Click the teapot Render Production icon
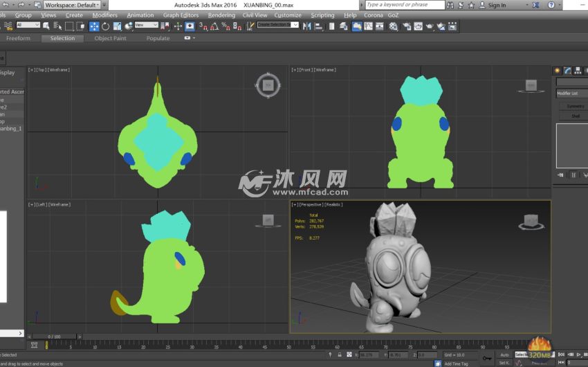This screenshot has height=367, width=588. [x=430, y=26]
